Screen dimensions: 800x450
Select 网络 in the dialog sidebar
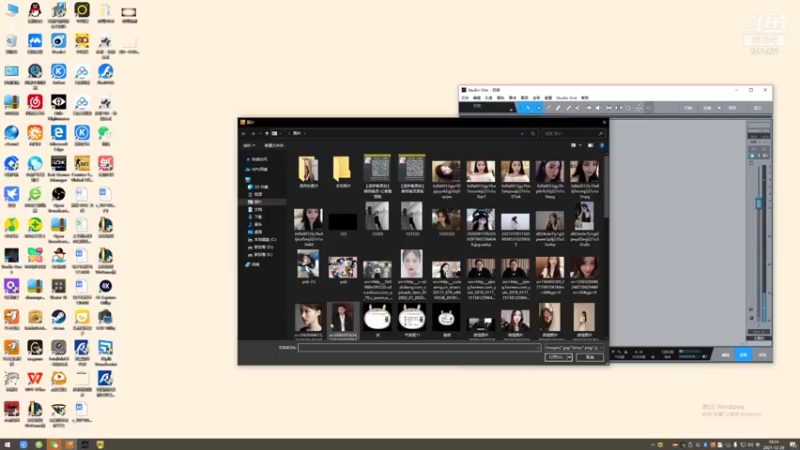255,264
